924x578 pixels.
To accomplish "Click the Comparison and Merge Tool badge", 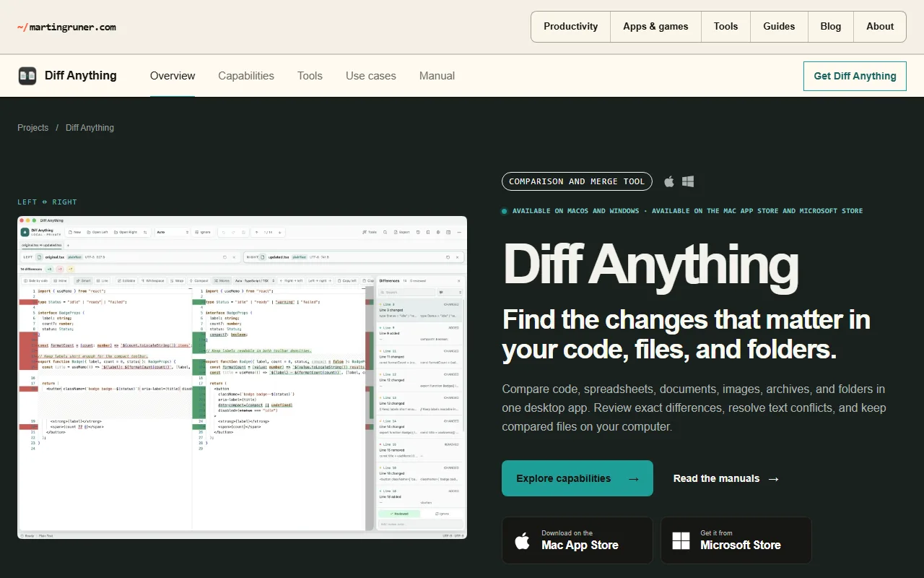I will pos(577,181).
